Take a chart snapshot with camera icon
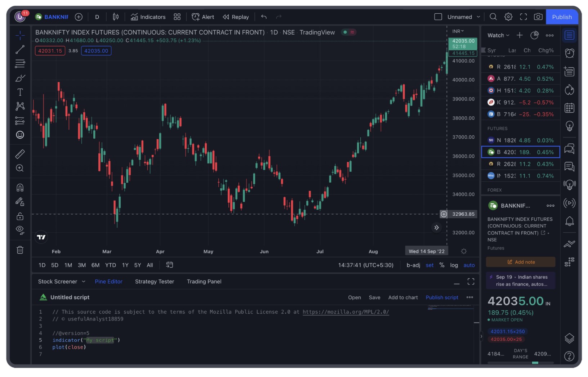Image resolution: width=588 pixels, height=377 pixels. [x=538, y=17]
